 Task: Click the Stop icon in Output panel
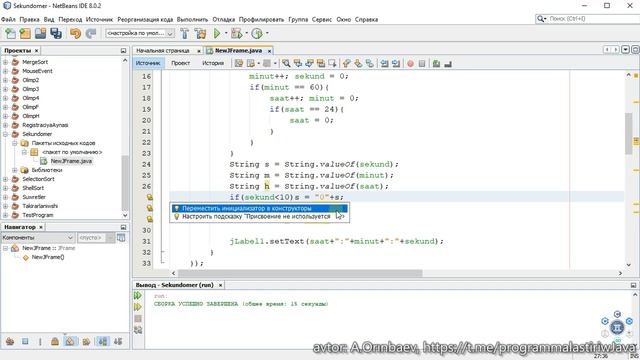pyautogui.click(x=138, y=318)
